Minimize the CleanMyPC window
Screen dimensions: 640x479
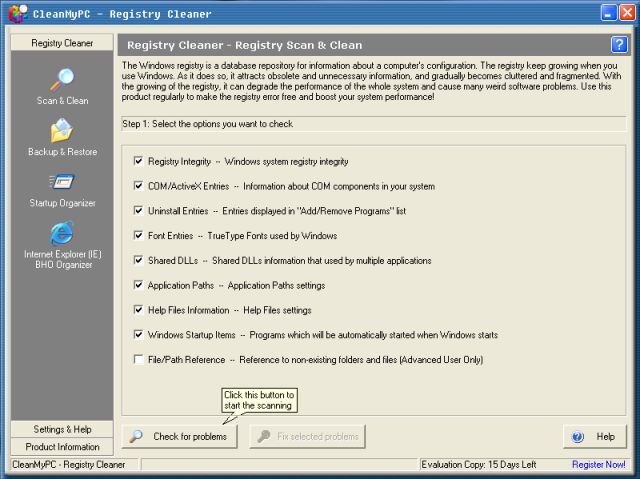608,13
